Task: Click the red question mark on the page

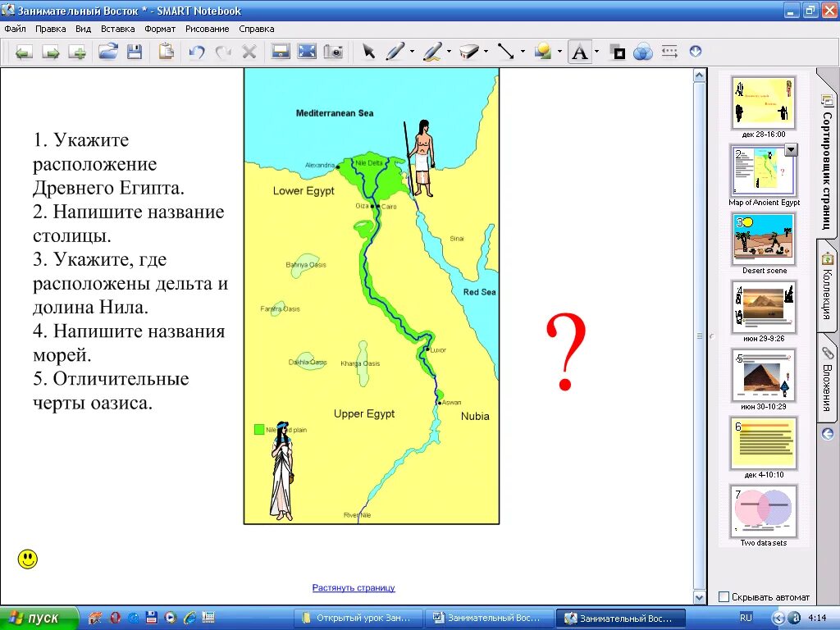Action: [566, 351]
